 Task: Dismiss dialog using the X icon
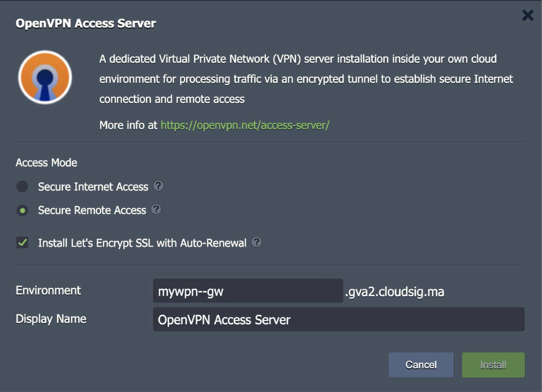[x=528, y=15]
